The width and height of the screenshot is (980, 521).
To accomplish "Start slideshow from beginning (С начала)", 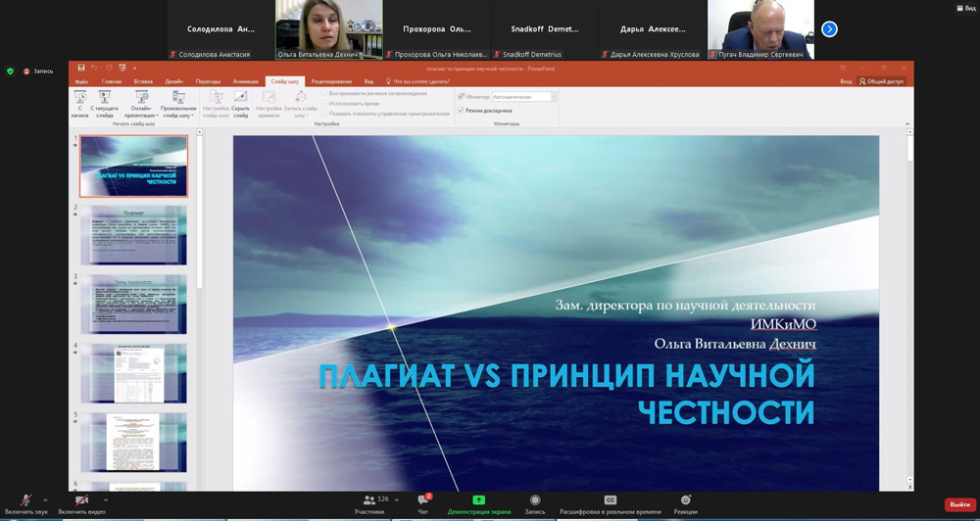I will [80, 103].
